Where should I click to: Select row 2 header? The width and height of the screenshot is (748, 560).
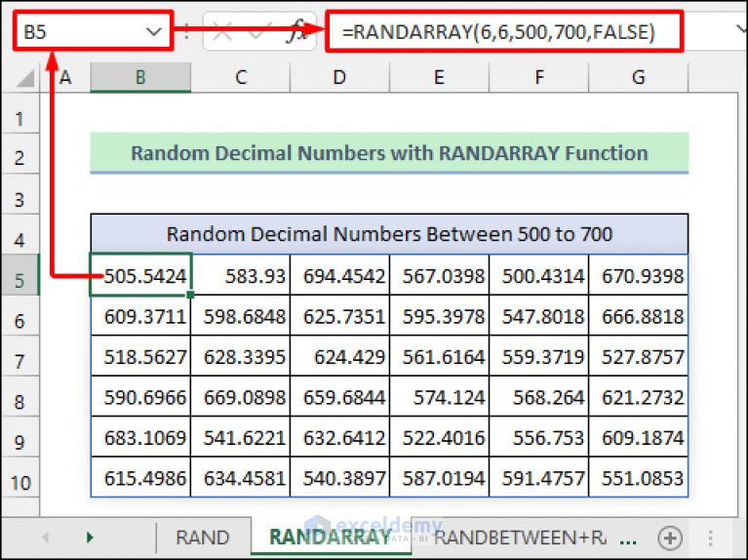click(20, 154)
